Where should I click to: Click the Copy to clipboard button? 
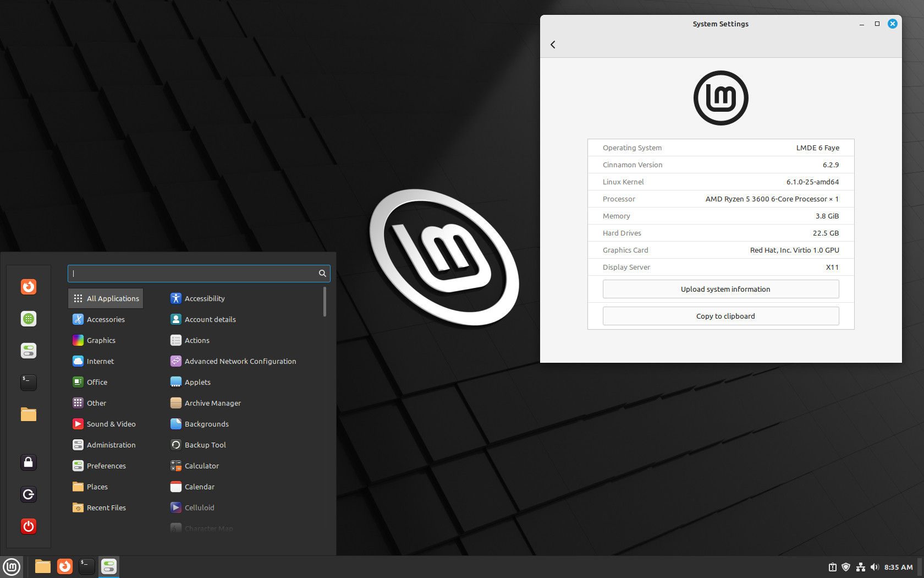coord(721,316)
